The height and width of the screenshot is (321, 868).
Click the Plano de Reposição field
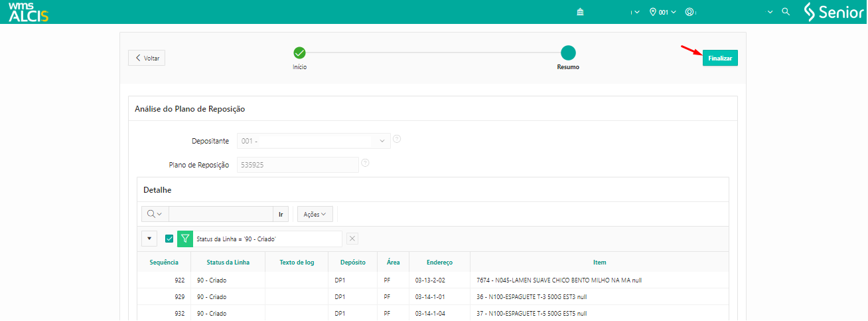(x=297, y=165)
